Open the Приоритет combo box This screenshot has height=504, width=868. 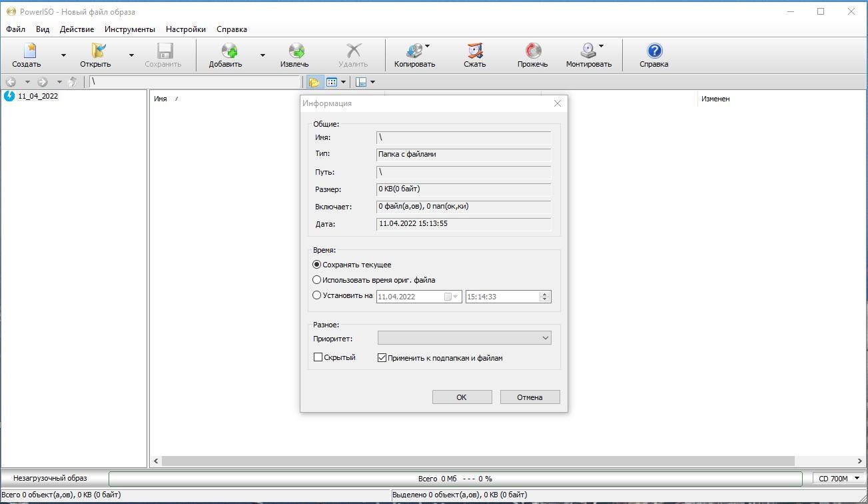(464, 338)
